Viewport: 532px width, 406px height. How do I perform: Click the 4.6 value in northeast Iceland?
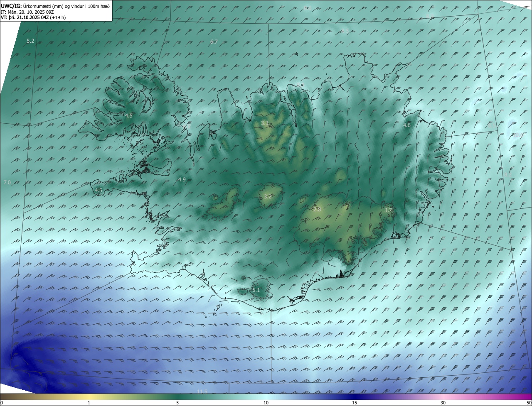pos(407,125)
